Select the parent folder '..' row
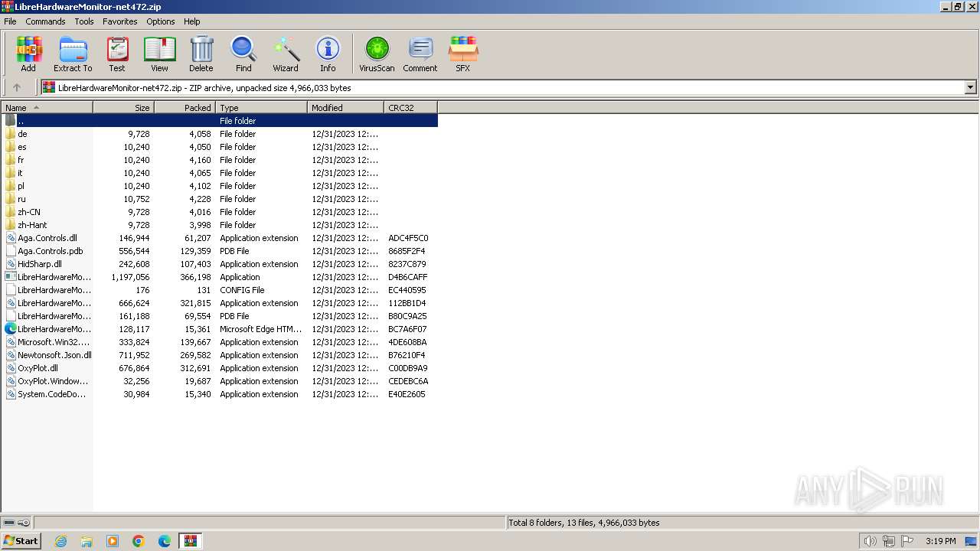Screen dimensions: 980x551 [x=220, y=121]
